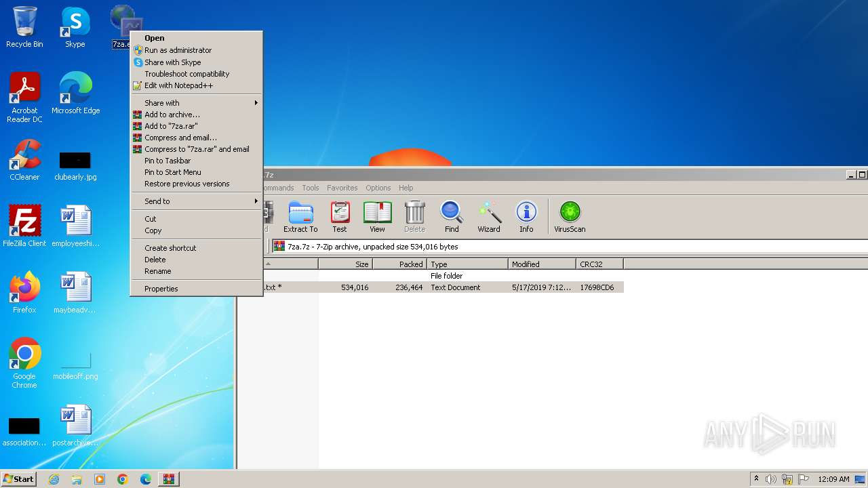
Task: Select the Microsoft Edge desktop icon
Action: (x=75, y=94)
